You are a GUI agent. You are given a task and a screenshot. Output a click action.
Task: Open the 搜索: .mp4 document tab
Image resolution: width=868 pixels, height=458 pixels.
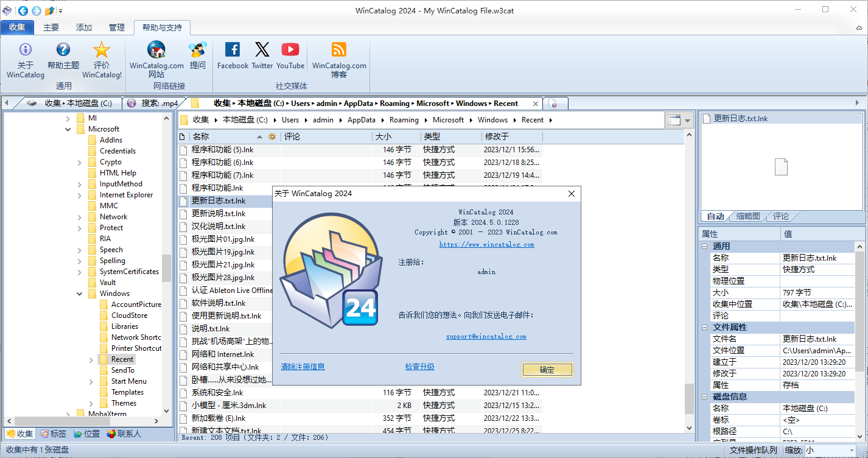pyautogui.click(x=153, y=103)
